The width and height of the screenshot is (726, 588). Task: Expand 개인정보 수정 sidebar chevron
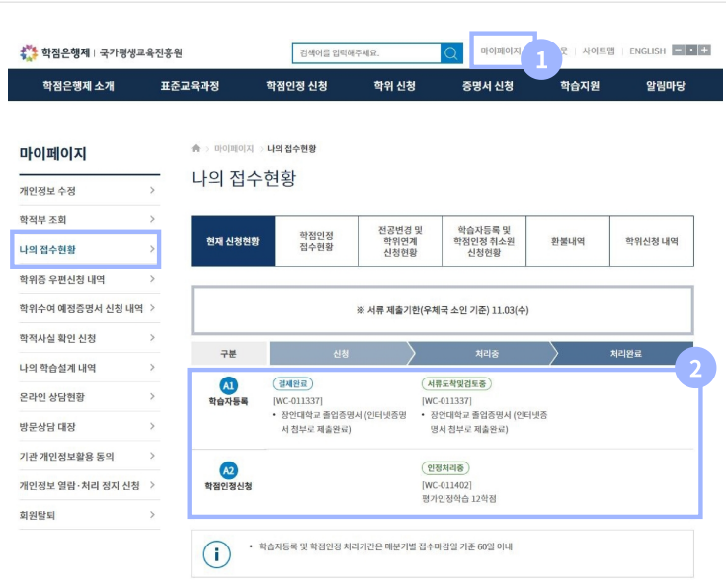pyautogui.click(x=152, y=190)
